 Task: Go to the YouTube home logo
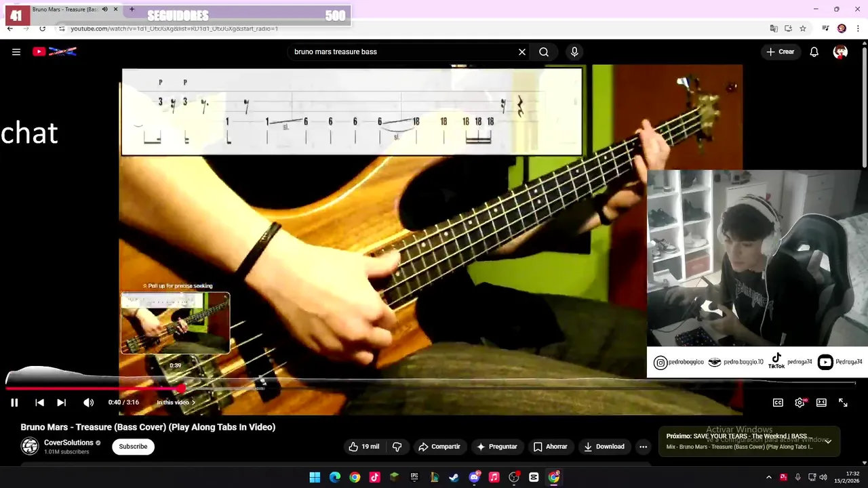pyautogui.click(x=54, y=52)
